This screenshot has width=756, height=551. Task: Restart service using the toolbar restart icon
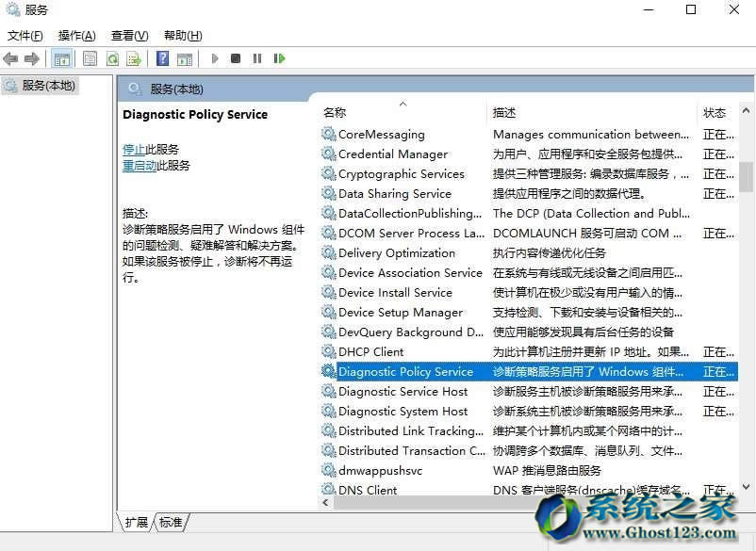pyautogui.click(x=279, y=58)
